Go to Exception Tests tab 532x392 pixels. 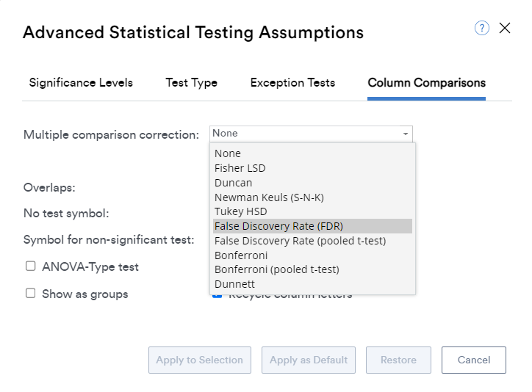click(x=292, y=82)
